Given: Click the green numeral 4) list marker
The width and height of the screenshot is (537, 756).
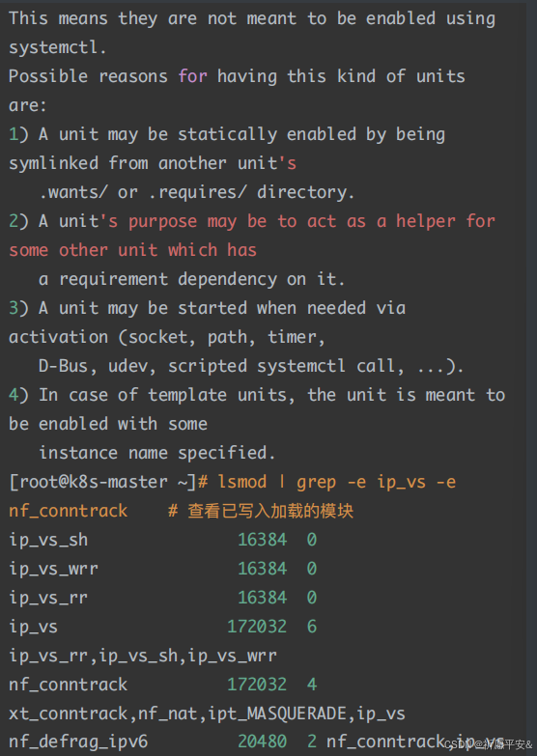Looking at the screenshot, I should 18,394.
